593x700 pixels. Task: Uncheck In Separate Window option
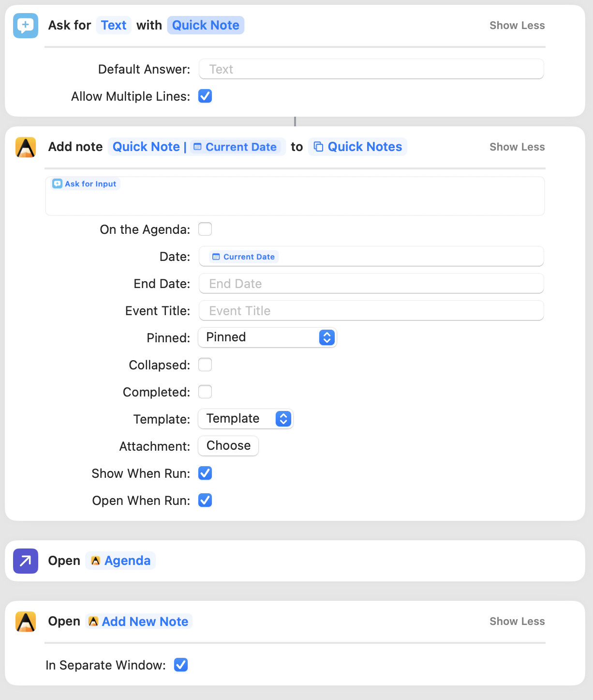[x=181, y=665]
